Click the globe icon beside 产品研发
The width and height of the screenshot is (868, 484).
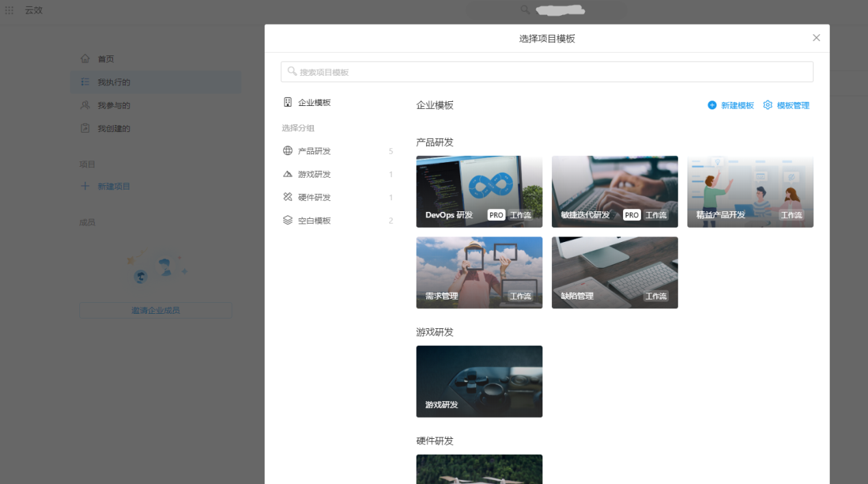pos(288,151)
